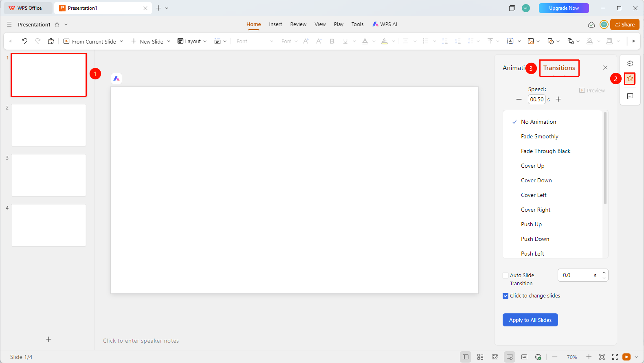Expand the New Slide dropdown arrow
This screenshot has height=363, width=644.
pyautogui.click(x=169, y=42)
